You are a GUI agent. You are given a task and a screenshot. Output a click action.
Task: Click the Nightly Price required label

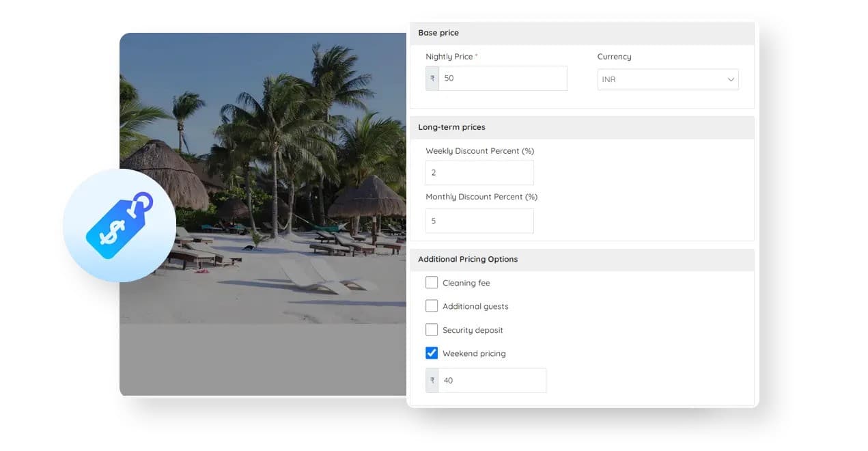pos(451,56)
